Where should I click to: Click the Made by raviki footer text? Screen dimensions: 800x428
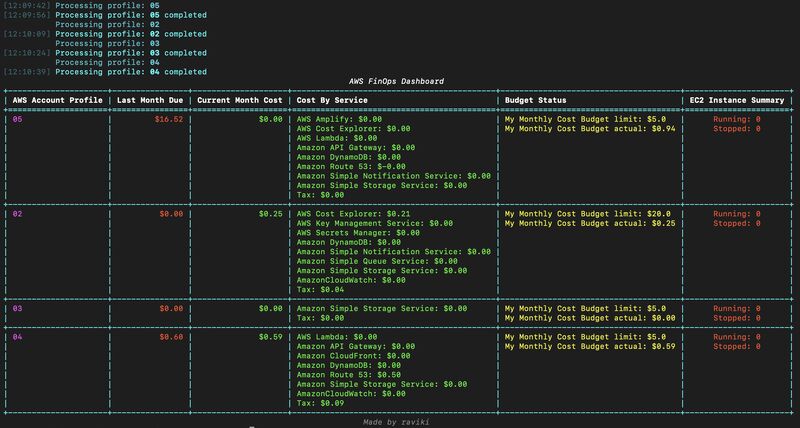click(x=398, y=422)
